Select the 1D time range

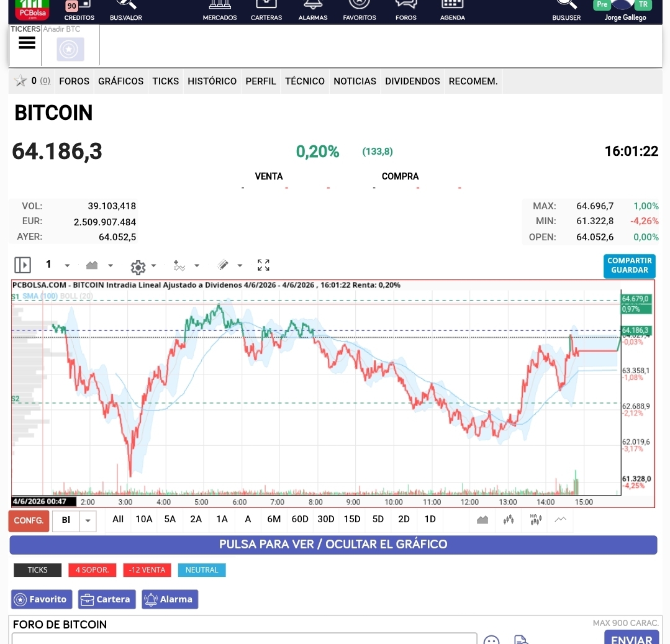[x=430, y=519]
